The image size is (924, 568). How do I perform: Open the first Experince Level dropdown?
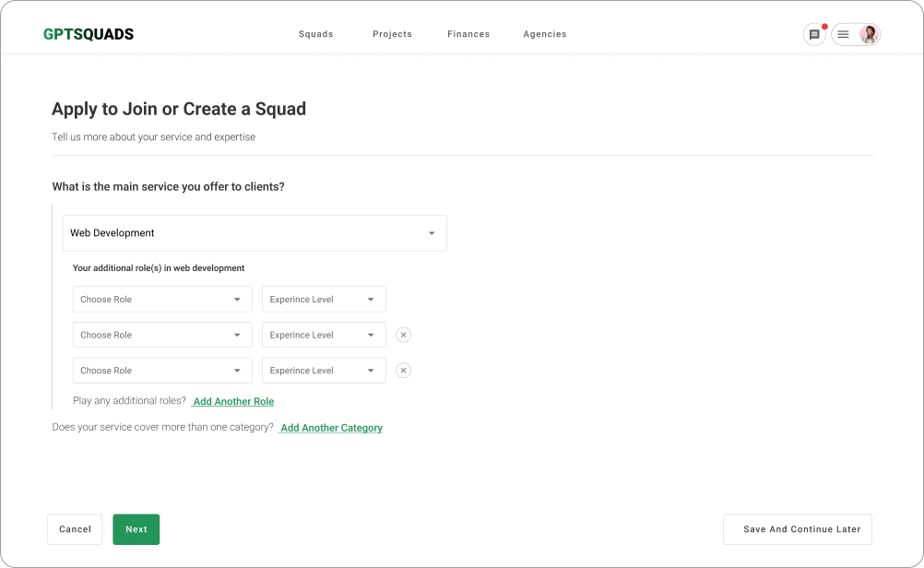(324, 300)
